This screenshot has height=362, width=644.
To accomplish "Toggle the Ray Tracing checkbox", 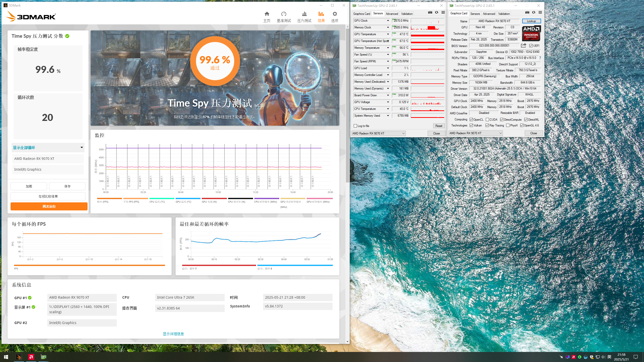I will click(487, 125).
